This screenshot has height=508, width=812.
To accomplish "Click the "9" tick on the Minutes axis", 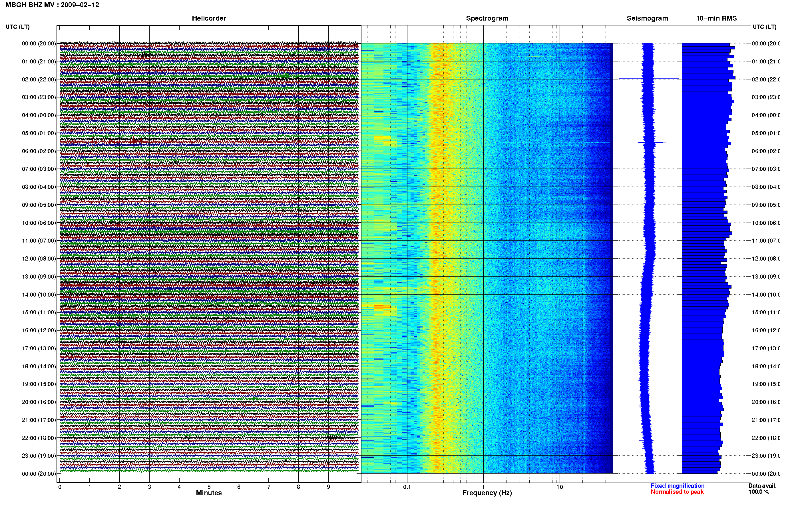I will [x=328, y=487].
